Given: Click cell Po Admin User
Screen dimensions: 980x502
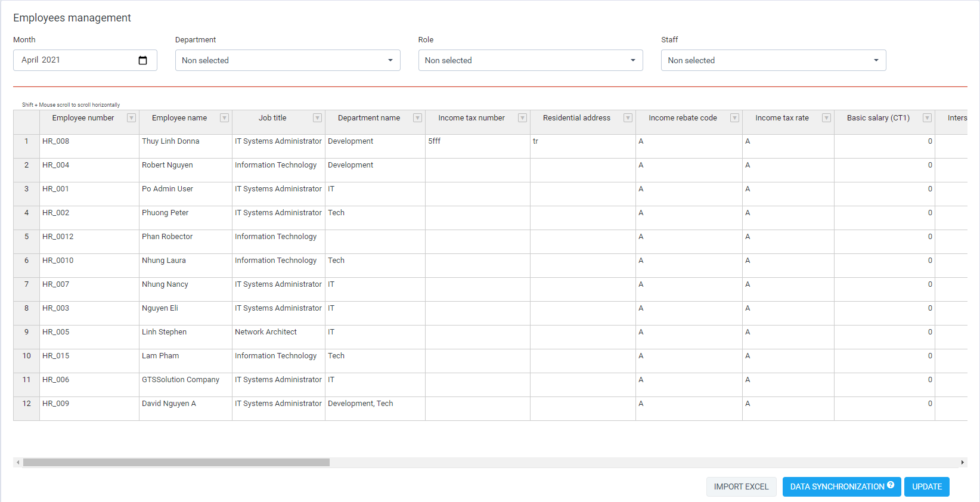Looking at the screenshot, I should click(186, 194).
